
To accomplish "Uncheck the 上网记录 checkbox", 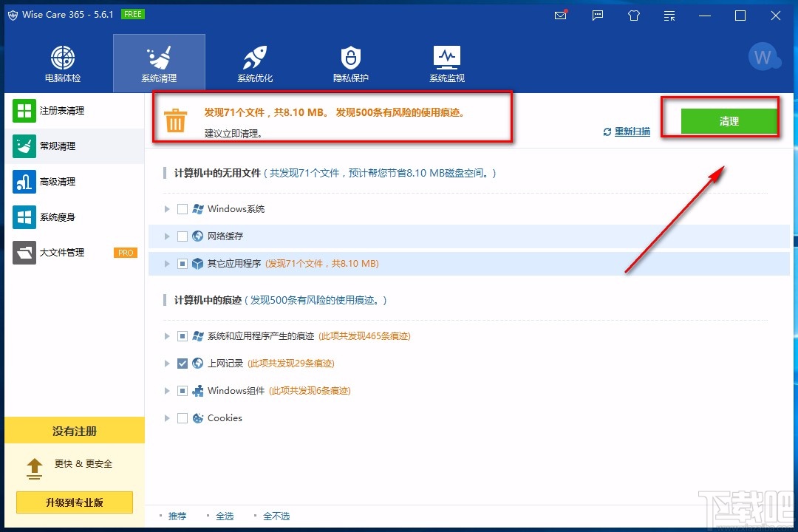I will (183, 364).
